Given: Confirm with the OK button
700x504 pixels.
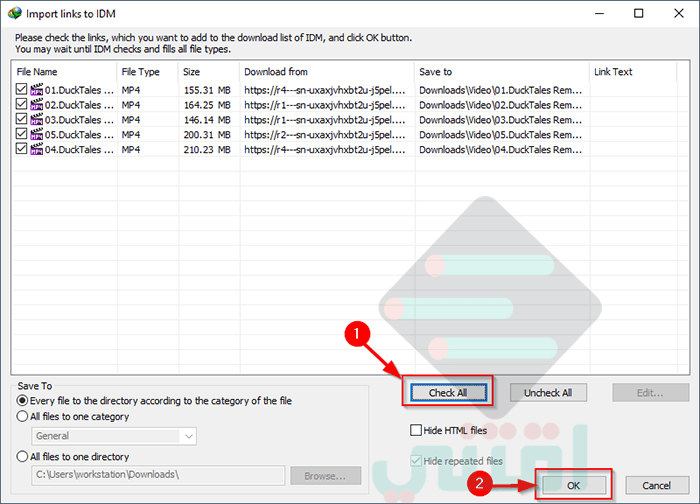Looking at the screenshot, I should point(574,485).
